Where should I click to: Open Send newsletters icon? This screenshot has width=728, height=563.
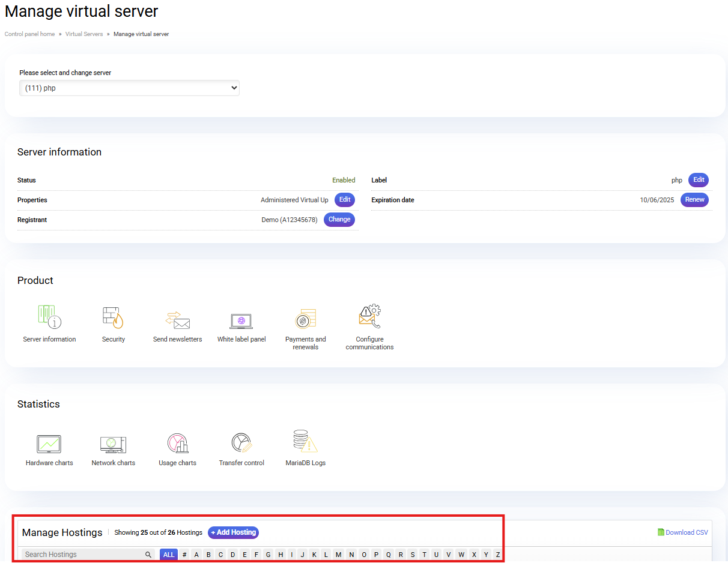[x=177, y=319]
